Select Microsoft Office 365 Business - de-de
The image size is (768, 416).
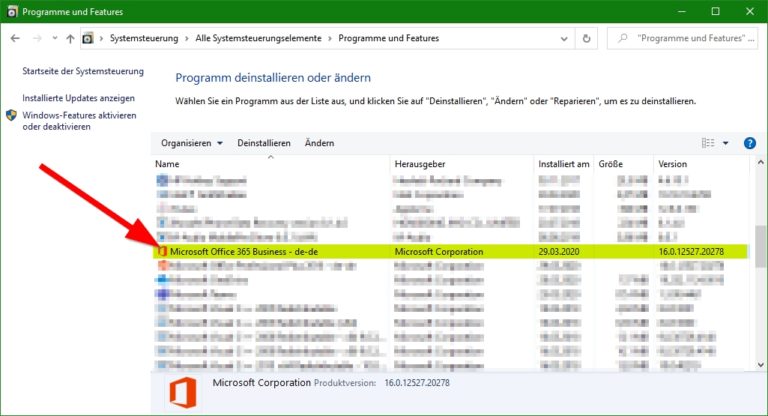(x=450, y=251)
